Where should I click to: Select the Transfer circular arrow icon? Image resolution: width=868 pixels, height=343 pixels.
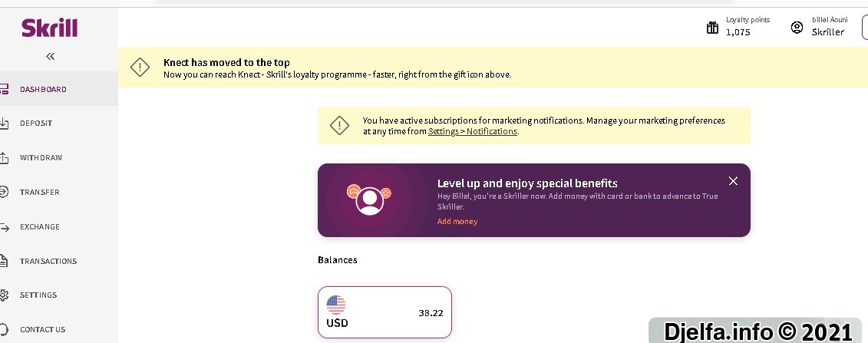click(4, 192)
